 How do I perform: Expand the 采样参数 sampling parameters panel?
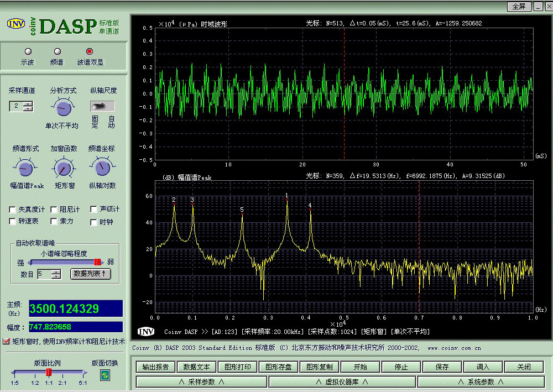click(201, 381)
